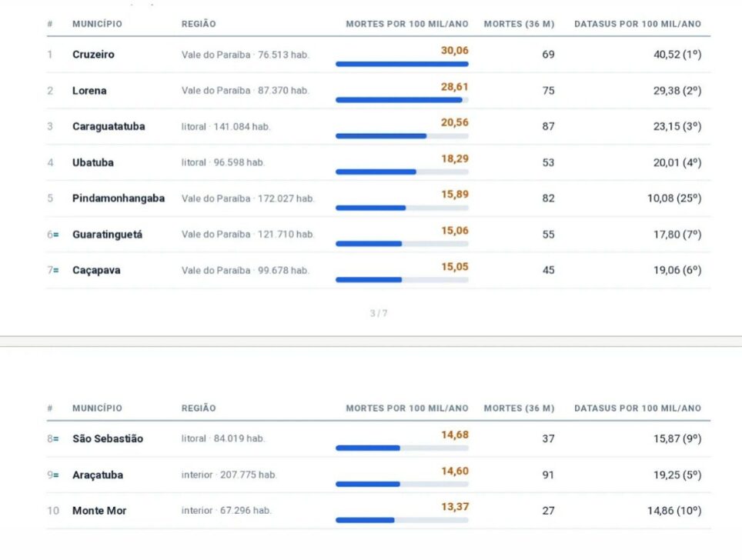Select the 20,56 rate for Caraguatatuba
Screen dimensions: 742x560
click(454, 122)
